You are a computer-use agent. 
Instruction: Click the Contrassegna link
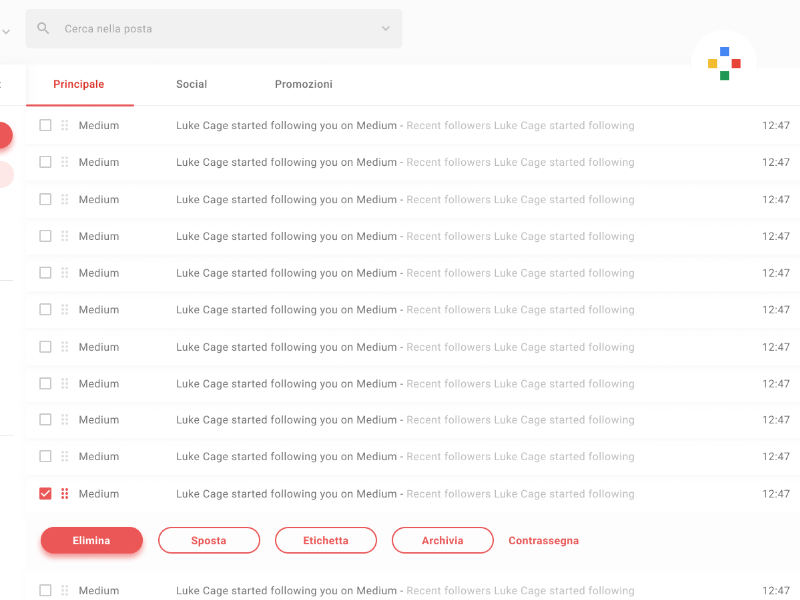(x=543, y=540)
